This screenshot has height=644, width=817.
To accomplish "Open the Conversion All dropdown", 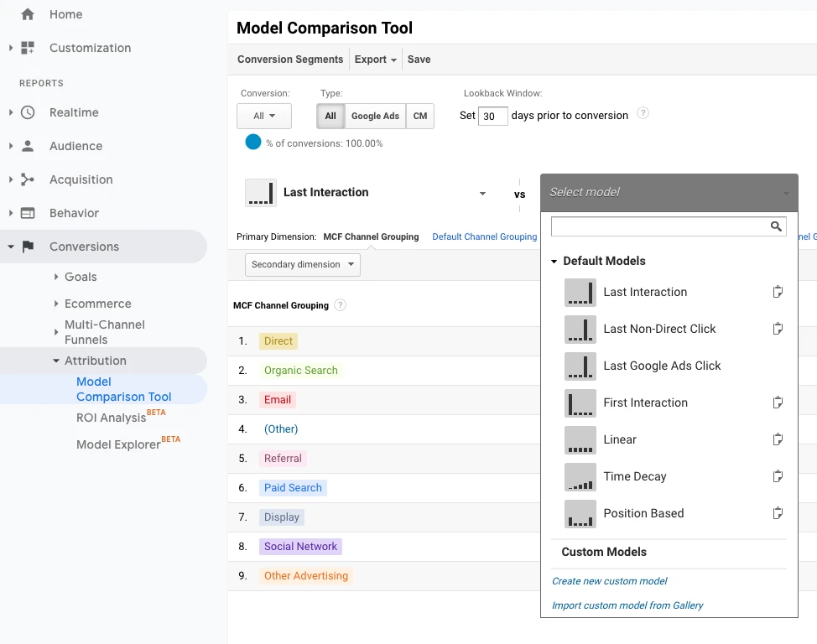I will (264, 117).
